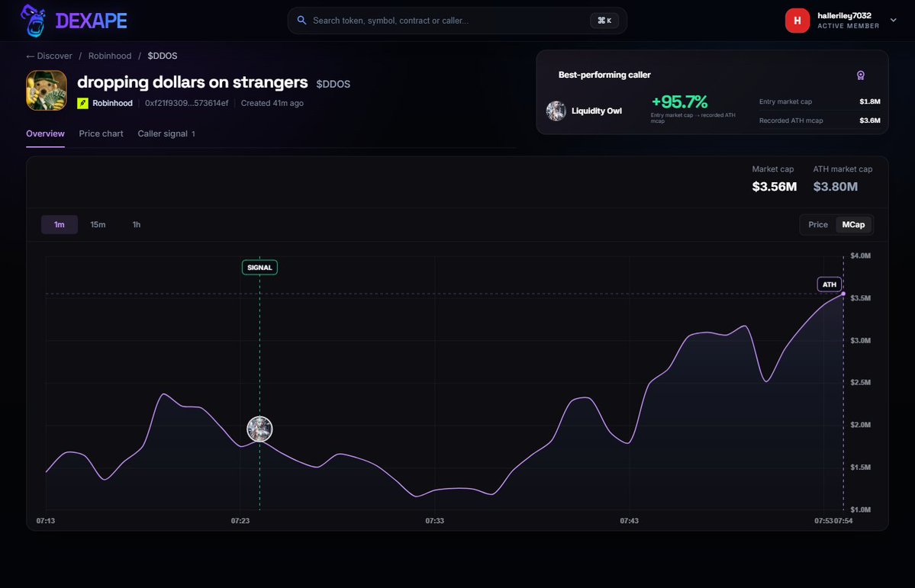The width and height of the screenshot is (915, 588).
Task: Click the +95.7% performance value
Action: pos(679,102)
